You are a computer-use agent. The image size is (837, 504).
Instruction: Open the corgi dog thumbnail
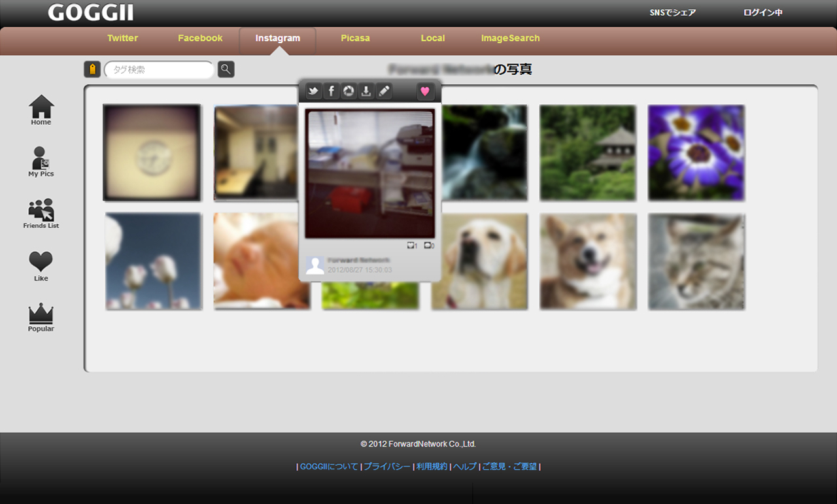(x=588, y=261)
